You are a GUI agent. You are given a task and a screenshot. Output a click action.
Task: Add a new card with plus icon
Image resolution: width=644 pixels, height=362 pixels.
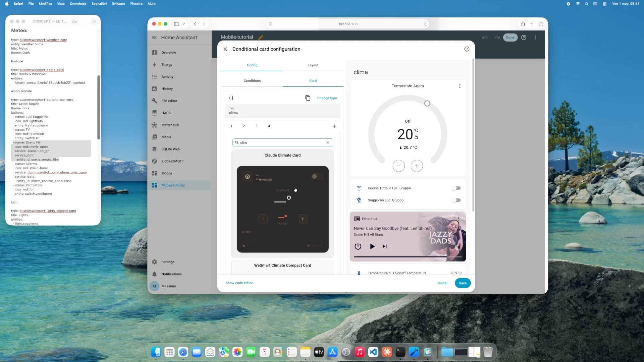(334, 126)
